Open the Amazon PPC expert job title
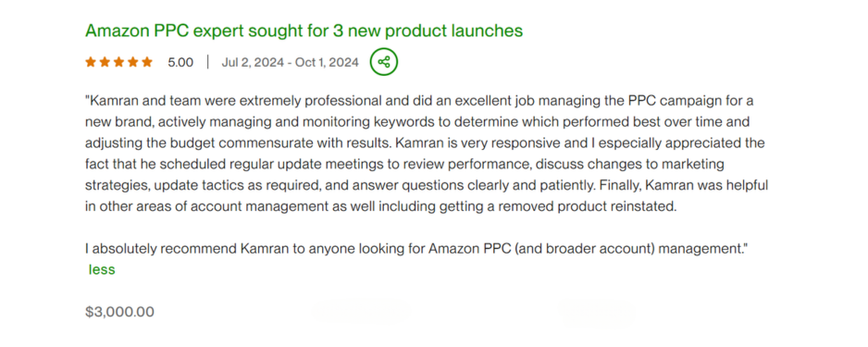Image resolution: width=868 pixels, height=347 pixels. 304,31
